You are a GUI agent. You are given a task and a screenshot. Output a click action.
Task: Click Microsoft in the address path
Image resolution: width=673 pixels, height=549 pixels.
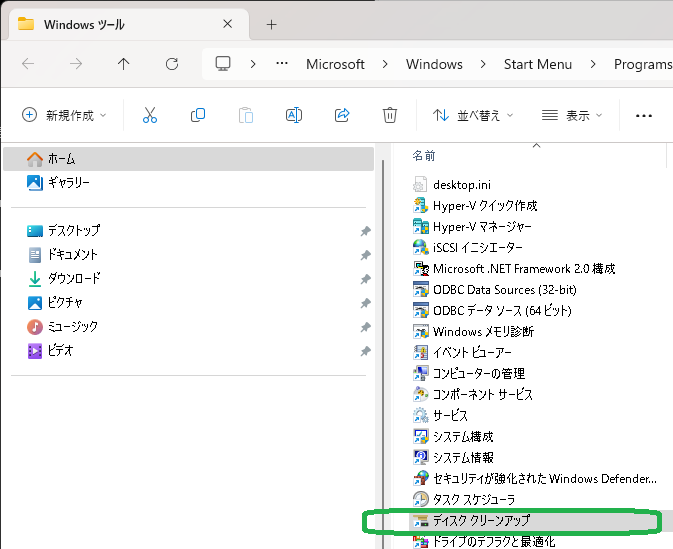[x=335, y=64]
